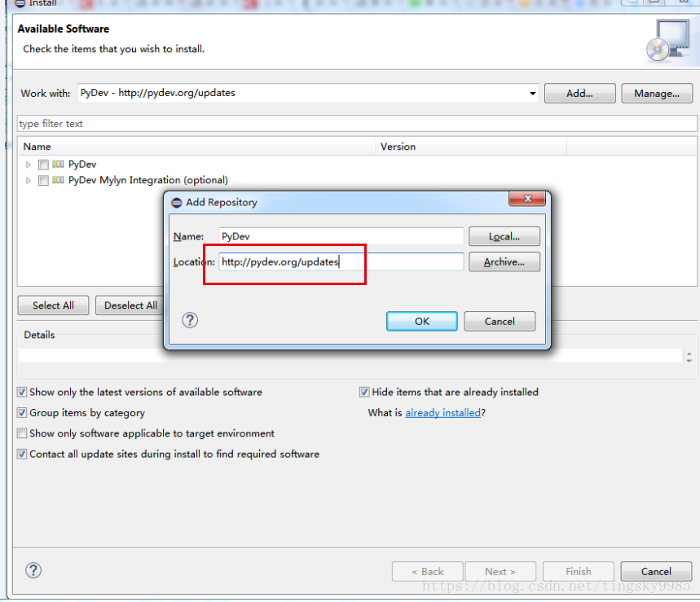Click Deselect All button
This screenshot has width=700, height=602.
130,305
